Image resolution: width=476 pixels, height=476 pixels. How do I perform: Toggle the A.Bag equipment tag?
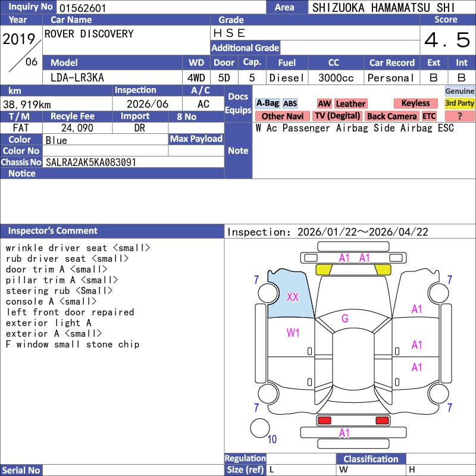(x=267, y=104)
